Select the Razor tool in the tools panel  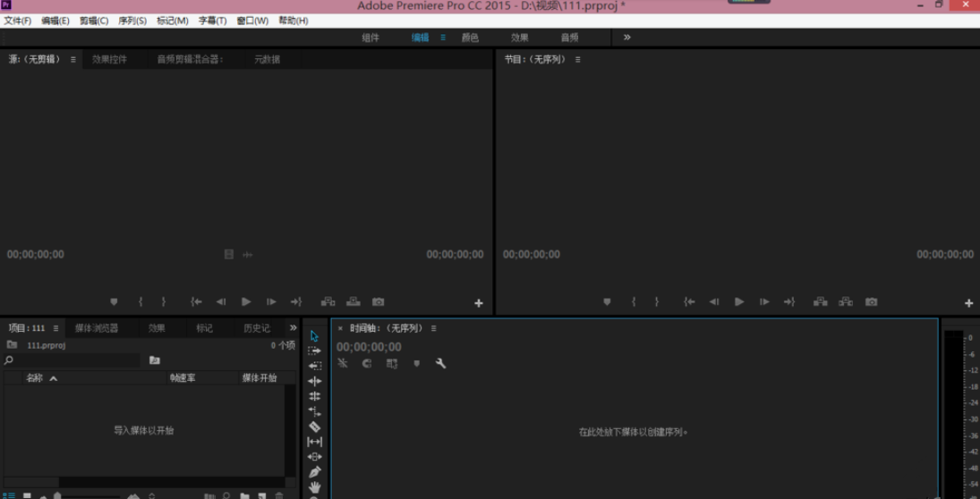(314, 427)
